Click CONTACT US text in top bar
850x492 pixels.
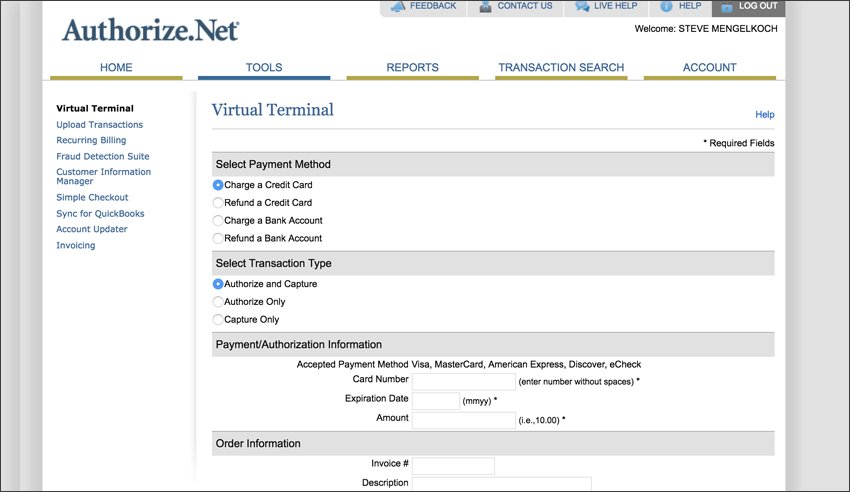(x=525, y=6)
